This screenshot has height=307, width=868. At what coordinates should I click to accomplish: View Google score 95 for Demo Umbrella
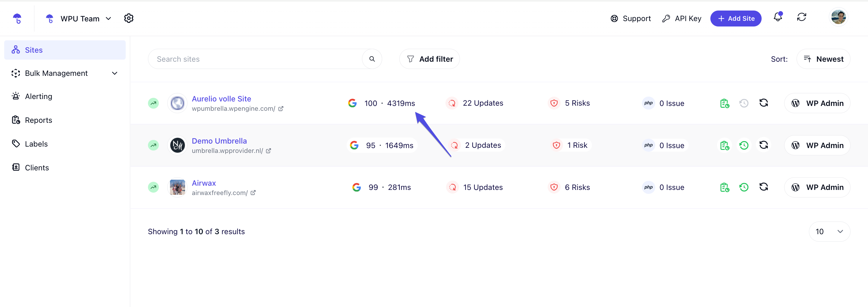click(x=382, y=145)
